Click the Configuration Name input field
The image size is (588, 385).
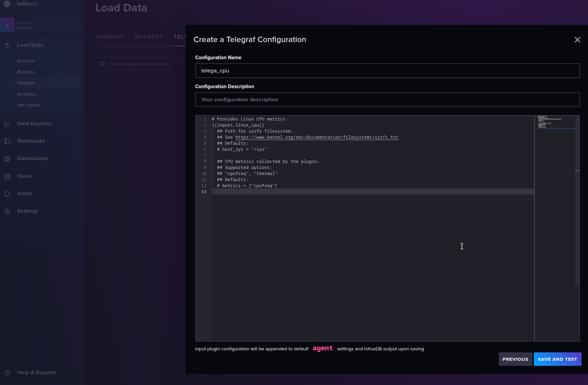387,71
